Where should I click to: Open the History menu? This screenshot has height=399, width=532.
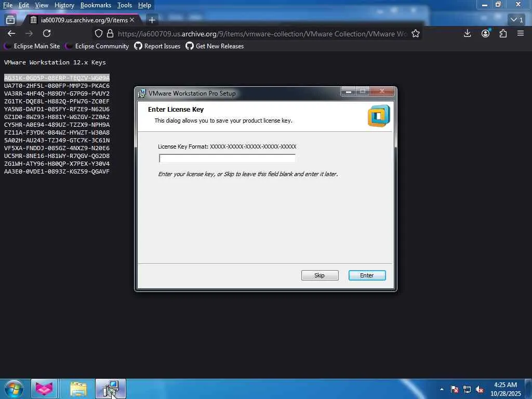coord(64,5)
